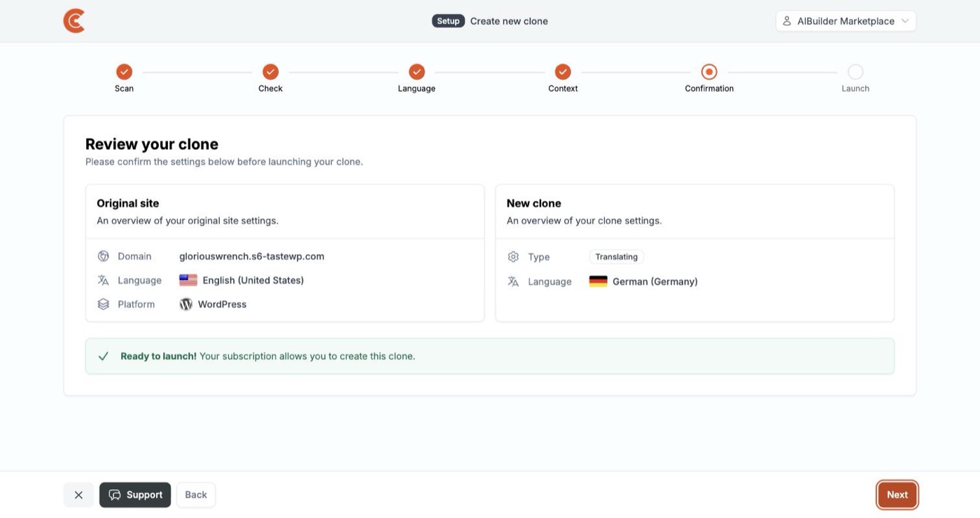980x518 pixels.
Task: Close the setup with the X button
Action: (x=78, y=495)
